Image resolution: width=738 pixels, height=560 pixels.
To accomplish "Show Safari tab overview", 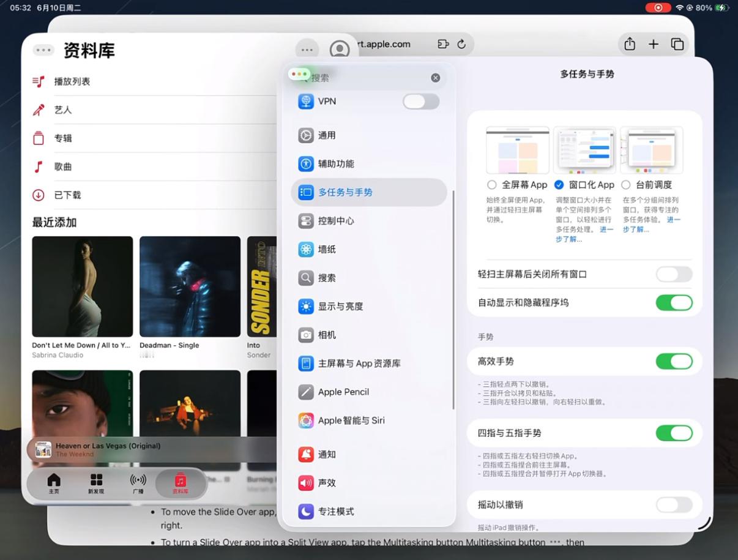I will click(677, 44).
